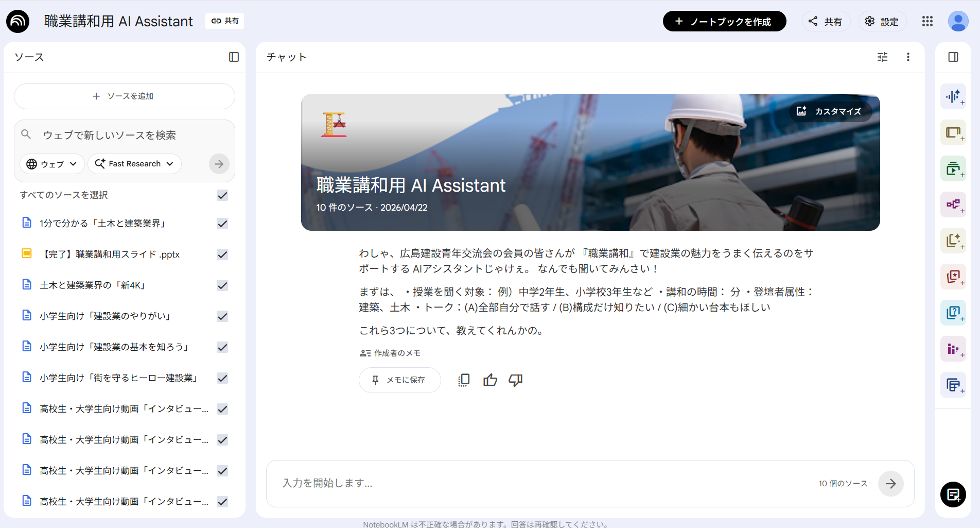Click the web source search field
This screenshot has width=980, height=528.
125,135
